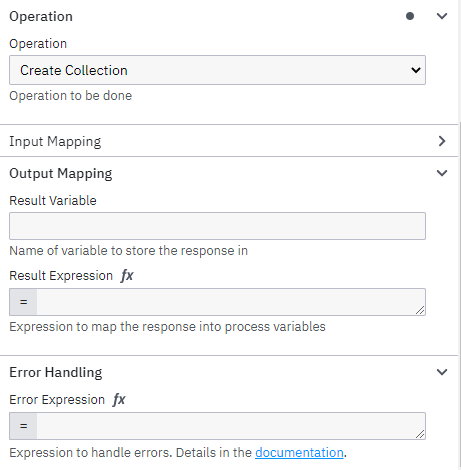Click the fx icon beside Error Expression
This screenshot has width=461, height=470.
tap(119, 400)
